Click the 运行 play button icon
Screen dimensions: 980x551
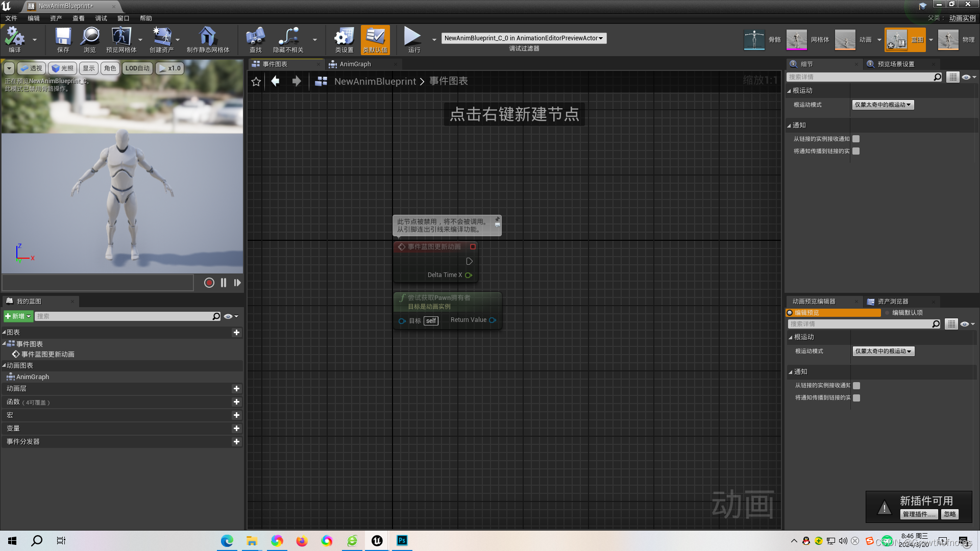point(412,37)
